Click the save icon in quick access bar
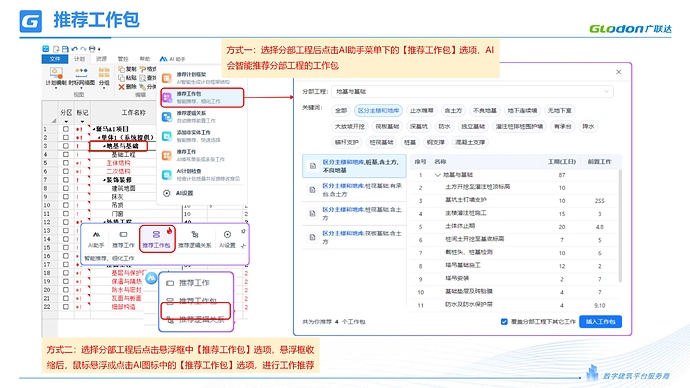 coord(65,49)
